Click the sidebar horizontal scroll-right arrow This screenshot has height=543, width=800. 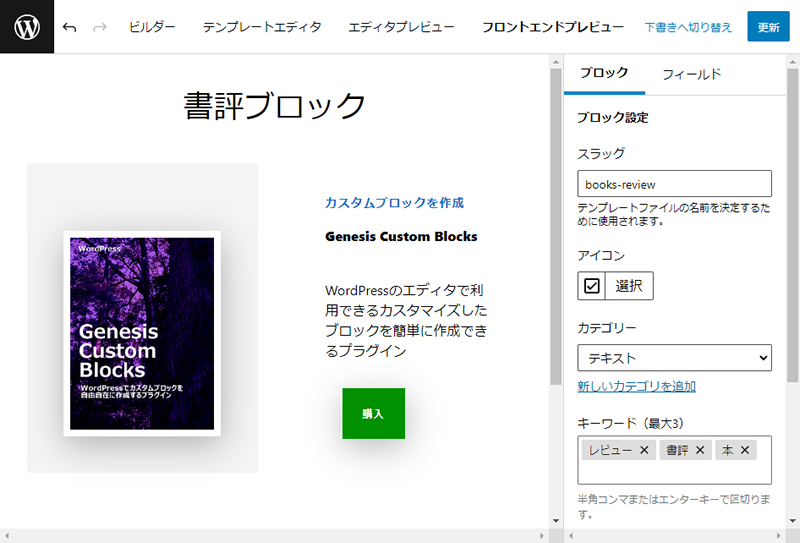click(x=779, y=536)
